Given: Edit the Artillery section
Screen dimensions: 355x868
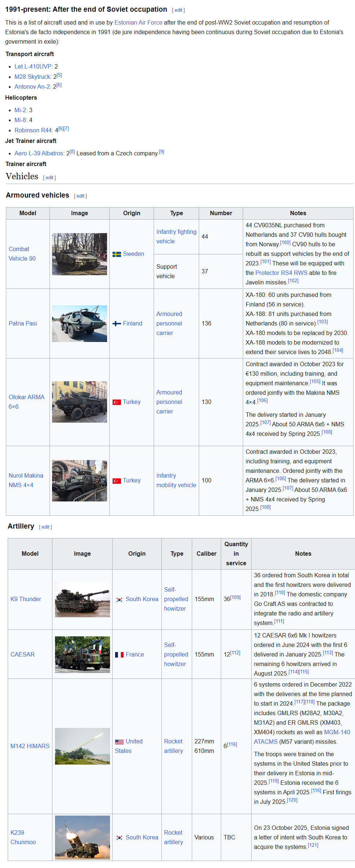Looking at the screenshot, I should click(x=45, y=527).
